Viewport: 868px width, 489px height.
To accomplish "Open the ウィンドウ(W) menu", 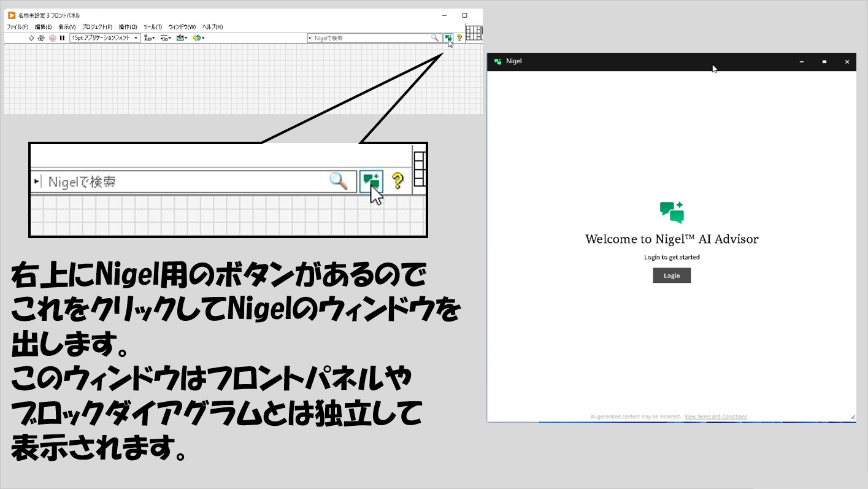I will point(182,27).
